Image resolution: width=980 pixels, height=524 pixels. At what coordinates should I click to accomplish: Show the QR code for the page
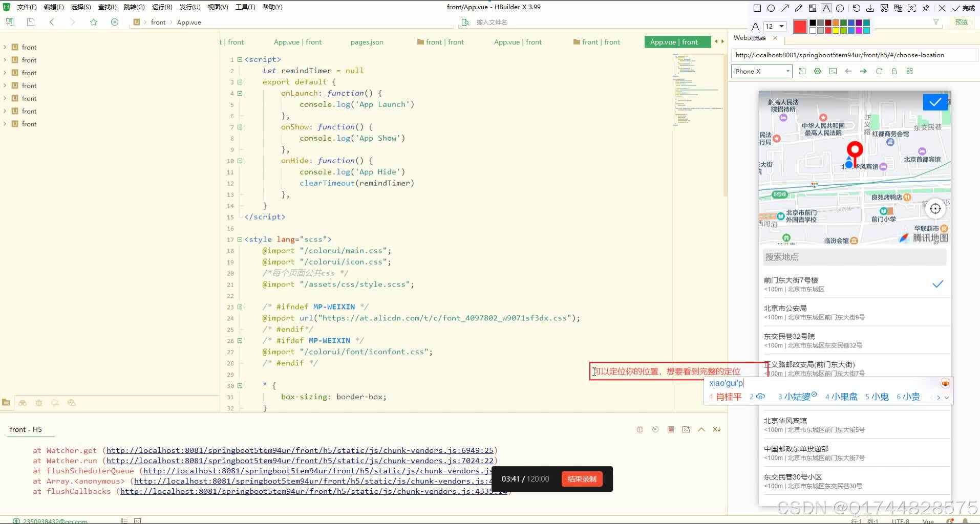(909, 71)
